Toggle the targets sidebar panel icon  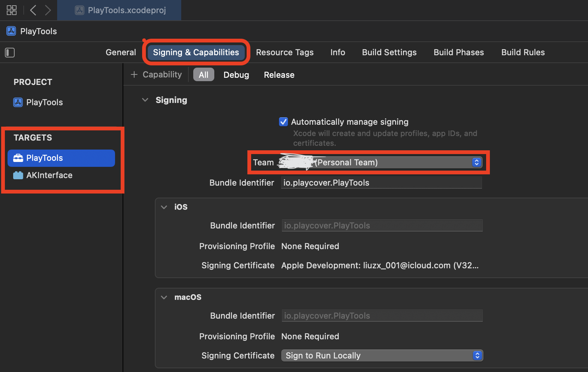coord(10,53)
